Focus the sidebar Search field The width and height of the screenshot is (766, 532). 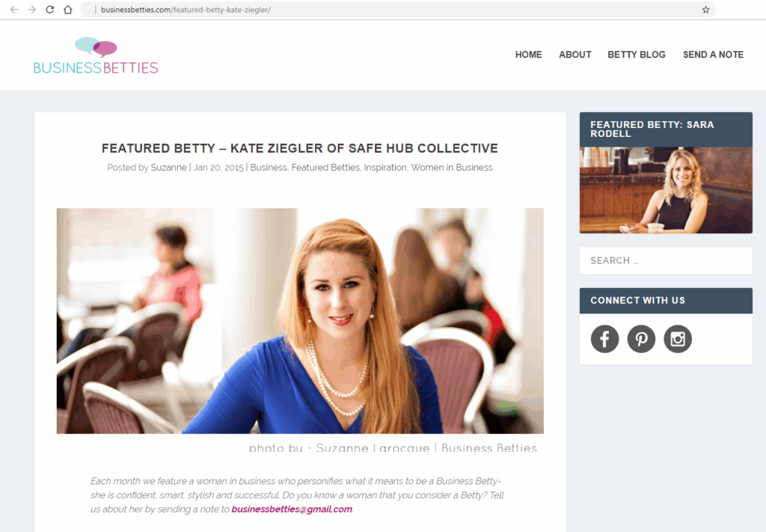666,260
